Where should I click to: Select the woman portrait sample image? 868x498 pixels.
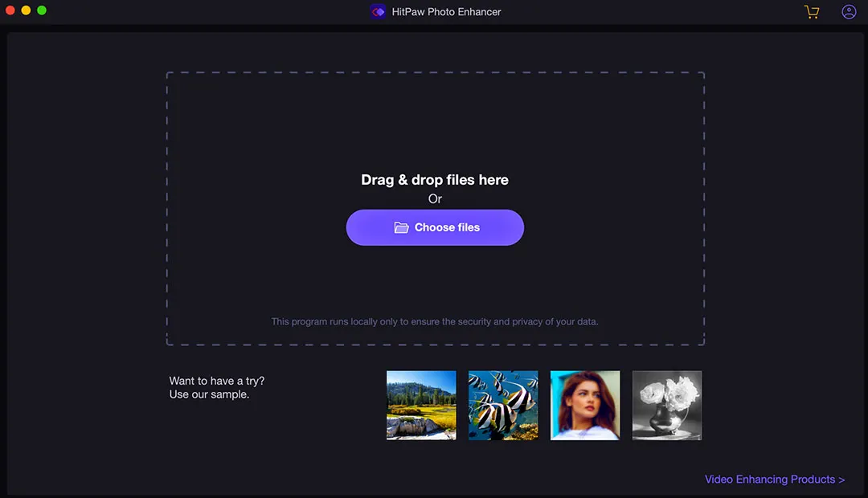(x=585, y=406)
